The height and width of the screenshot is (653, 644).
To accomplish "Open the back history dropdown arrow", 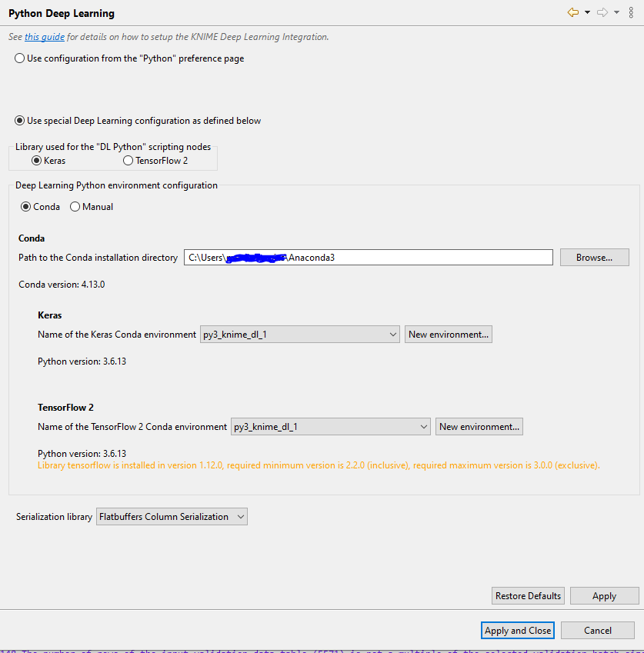I will [x=587, y=12].
